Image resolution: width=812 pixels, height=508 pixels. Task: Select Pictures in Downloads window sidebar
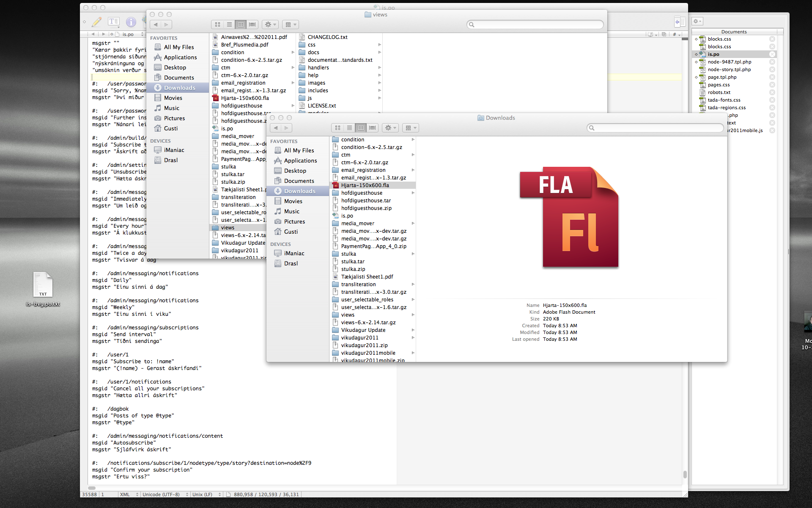294,221
